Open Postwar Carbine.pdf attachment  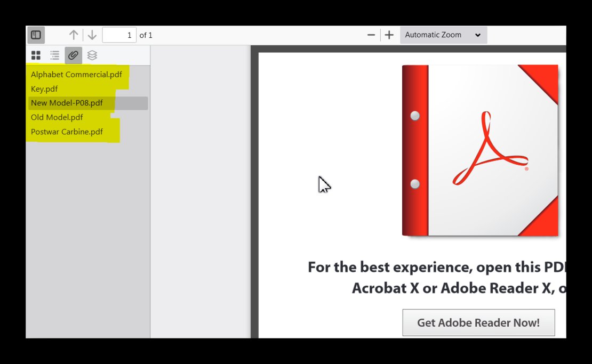[67, 132]
